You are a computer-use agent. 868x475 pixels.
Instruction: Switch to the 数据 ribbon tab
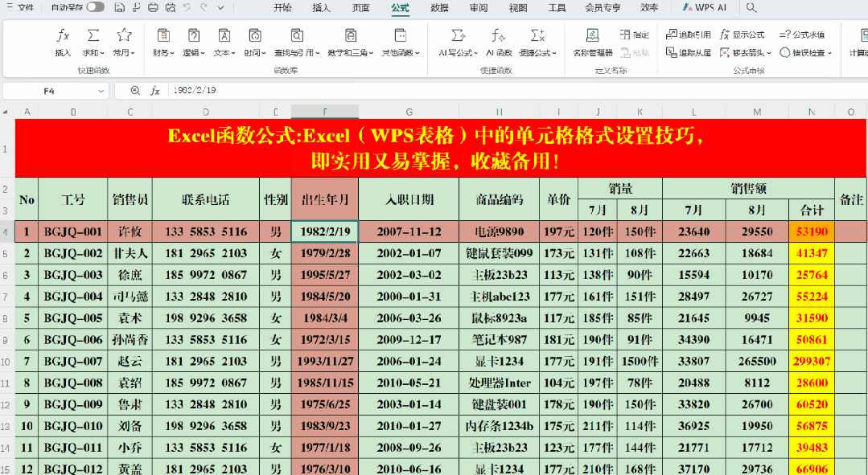[439, 8]
